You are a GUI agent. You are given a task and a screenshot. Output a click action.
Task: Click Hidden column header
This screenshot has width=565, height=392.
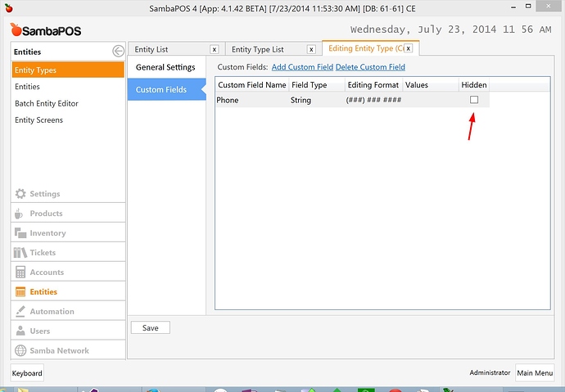[474, 85]
